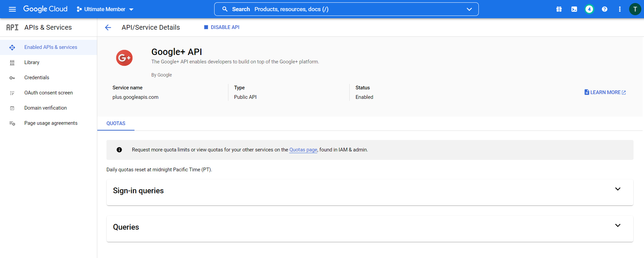The width and height of the screenshot is (644, 258).
Task: Open the help question mark icon
Action: pyautogui.click(x=605, y=9)
